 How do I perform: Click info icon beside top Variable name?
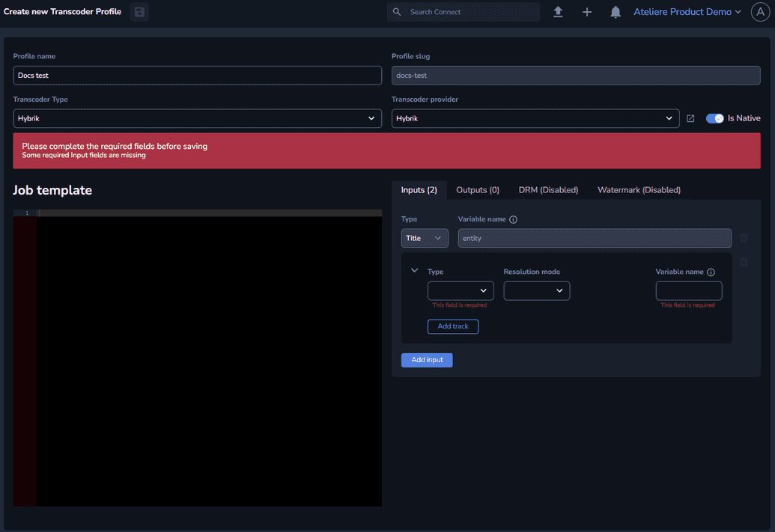(513, 219)
